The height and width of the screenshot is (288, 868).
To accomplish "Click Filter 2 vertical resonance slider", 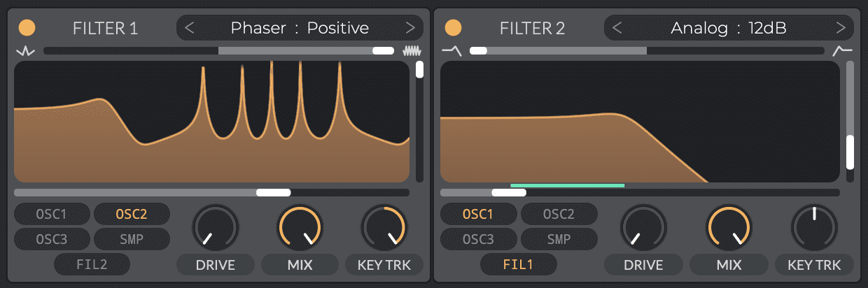I will [850, 122].
